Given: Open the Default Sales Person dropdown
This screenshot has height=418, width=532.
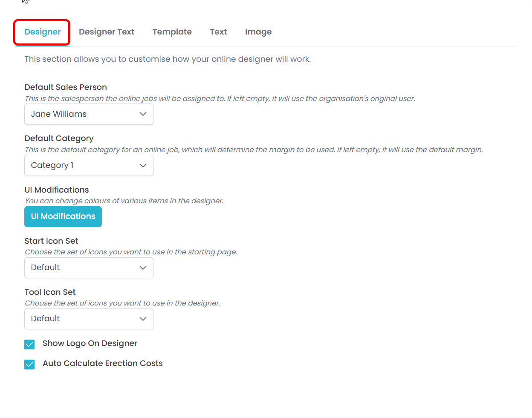Looking at the screenshot, I should point(89,114).
